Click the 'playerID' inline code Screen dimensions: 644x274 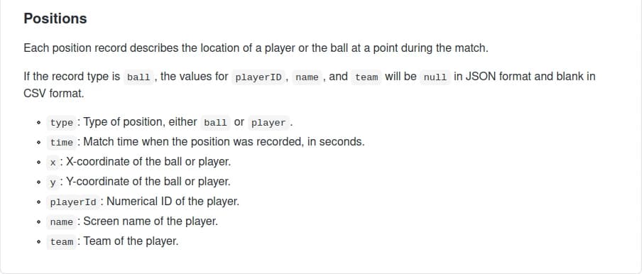258,77
